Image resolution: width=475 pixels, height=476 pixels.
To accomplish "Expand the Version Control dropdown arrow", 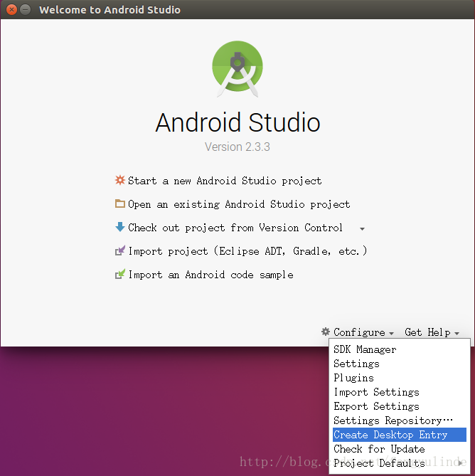I will pos(362,229).
